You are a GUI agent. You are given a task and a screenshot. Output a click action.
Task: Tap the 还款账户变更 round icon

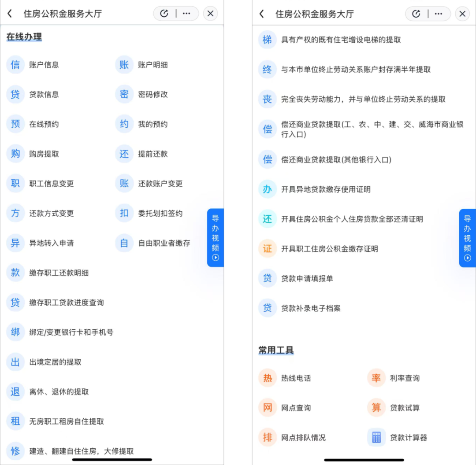point(124,184)
